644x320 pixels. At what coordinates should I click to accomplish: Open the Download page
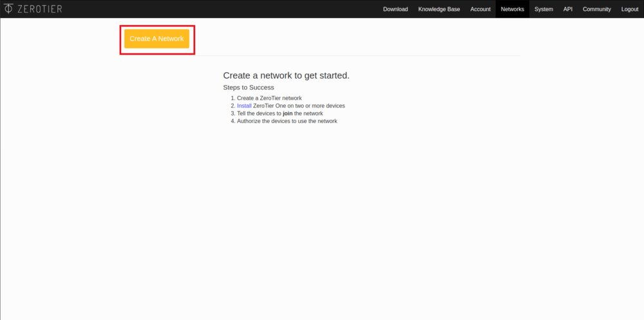pos(395,9)
